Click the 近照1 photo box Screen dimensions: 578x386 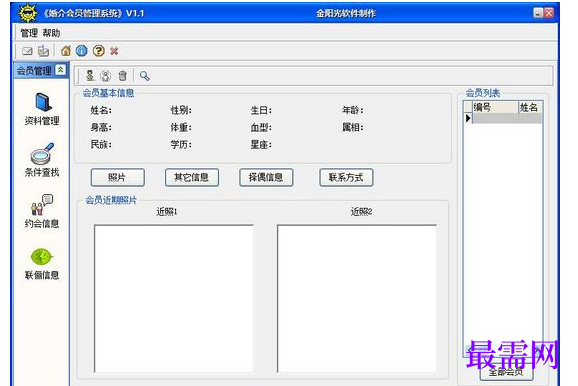pyautogui.click(x=174, y=299)
